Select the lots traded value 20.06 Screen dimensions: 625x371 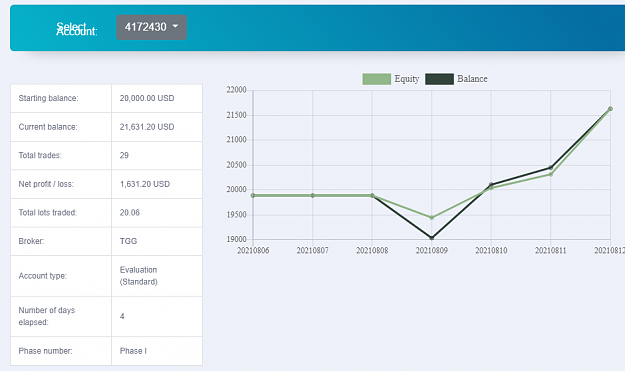[130, 213]
